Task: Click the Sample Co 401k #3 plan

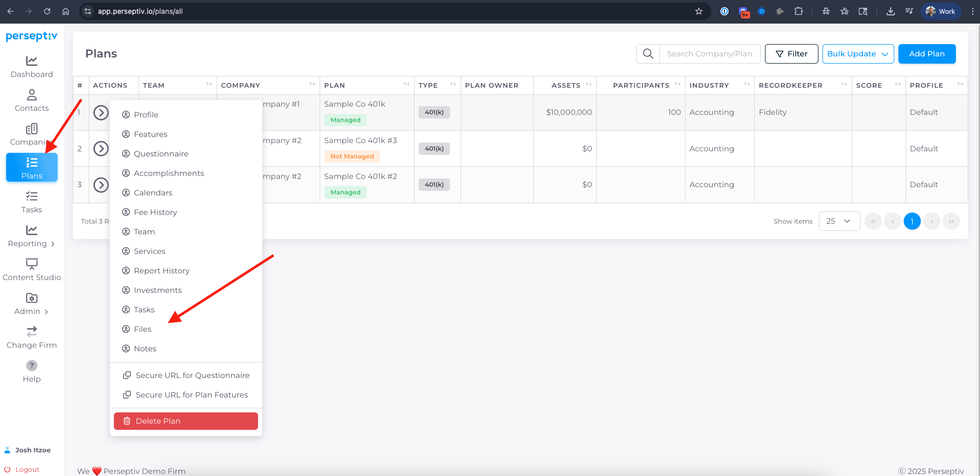Action: click(361, 141)
